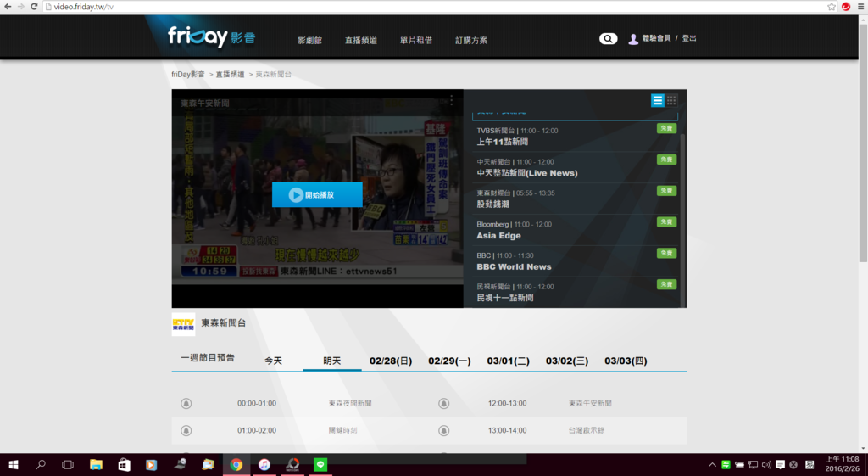Viewport: 868px width, 476px height.
Task: Click the channel list scrollbar
Action: [682, 219]
